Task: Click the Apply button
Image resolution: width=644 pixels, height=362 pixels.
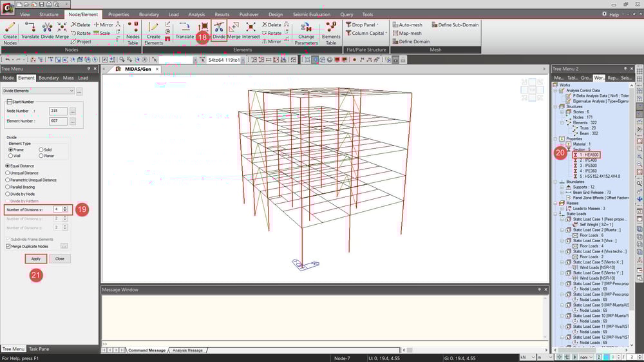Action: point(35,259)
